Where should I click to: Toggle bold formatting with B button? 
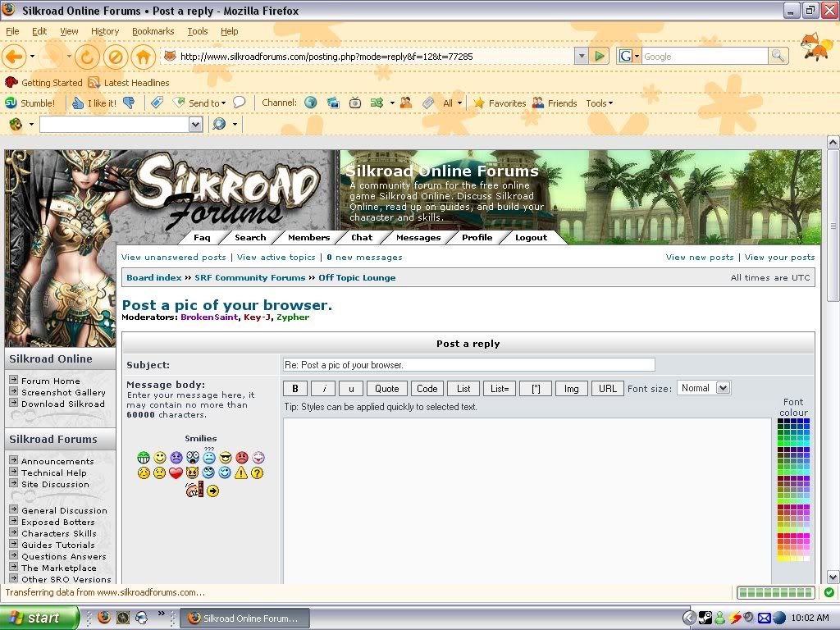pyautogui.click(x=295, y=389)
